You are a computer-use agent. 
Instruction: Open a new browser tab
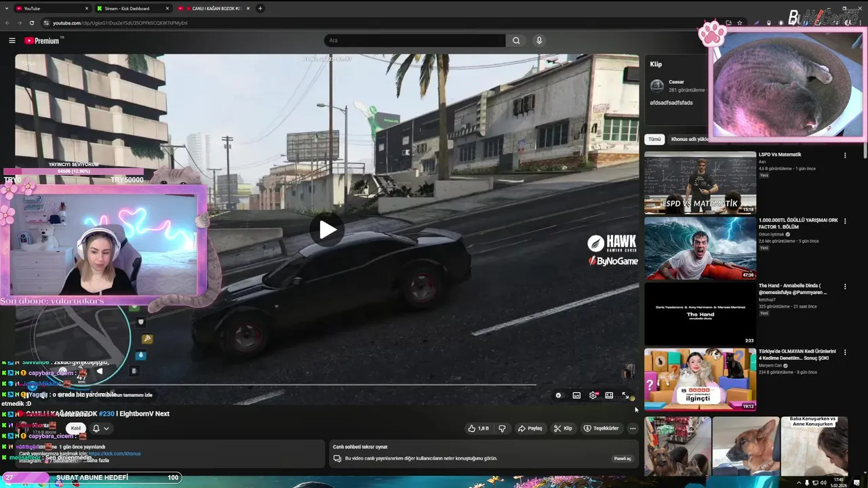click(260, 8)
